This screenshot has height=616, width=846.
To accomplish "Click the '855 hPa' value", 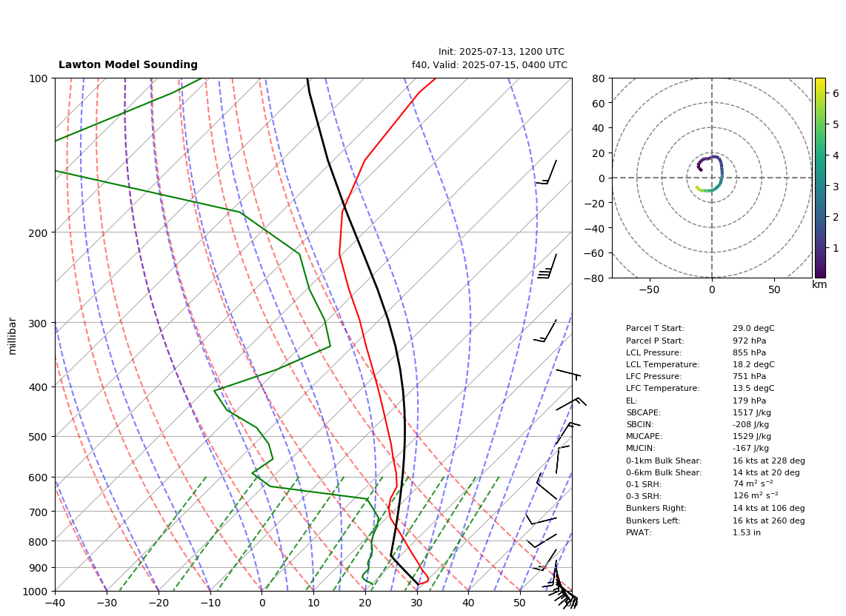I will click(x=749, y=352).
